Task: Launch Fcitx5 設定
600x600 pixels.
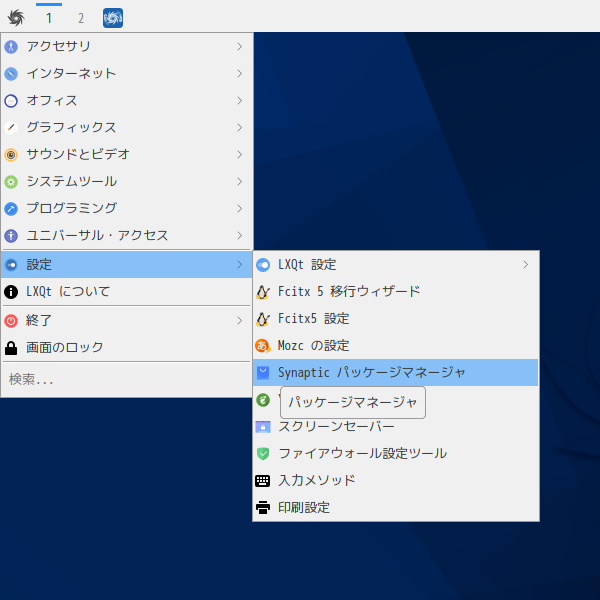Action: pyautogui.click(x=396, y=318)
